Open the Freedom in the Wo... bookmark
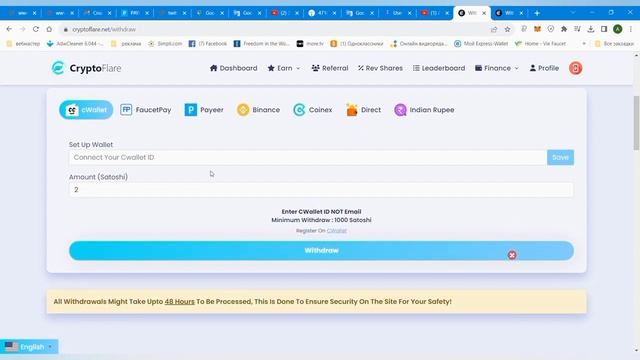This screenshot has height=360, width=640. click(x=262, y=44)
